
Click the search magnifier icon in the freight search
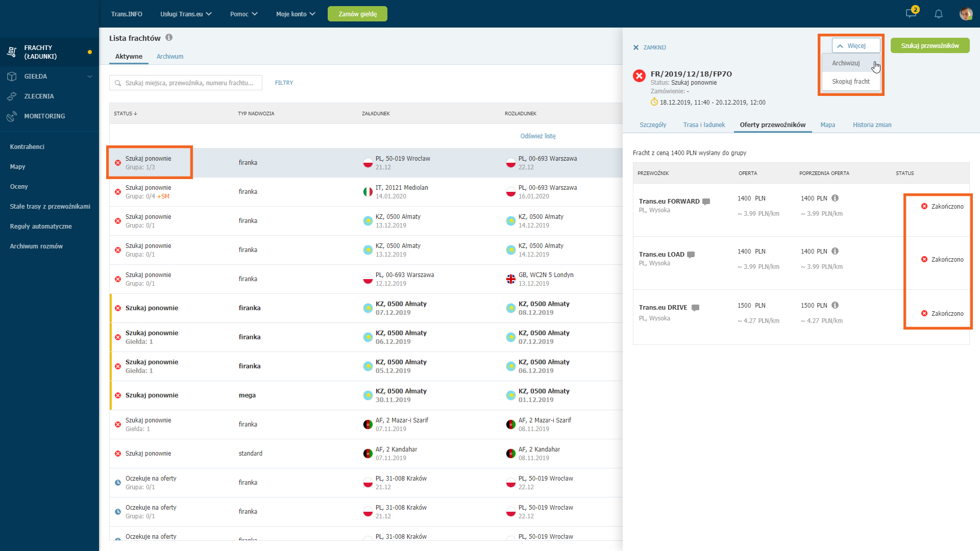tap(118, 83)
